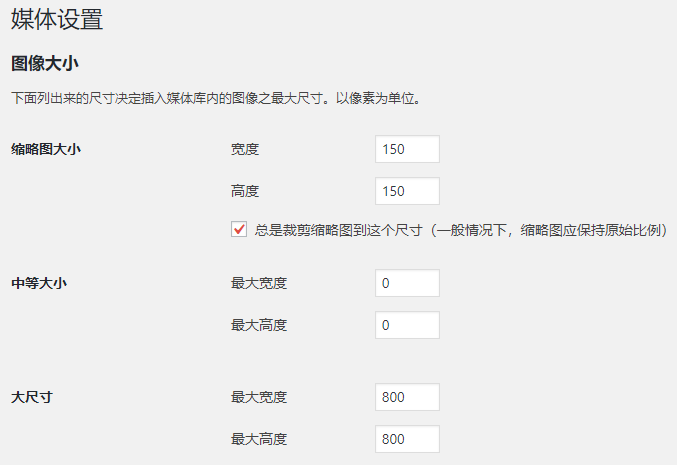Click the 大尺寸 row heading
The image size is (677, 465).
click(x=32, y=397)
